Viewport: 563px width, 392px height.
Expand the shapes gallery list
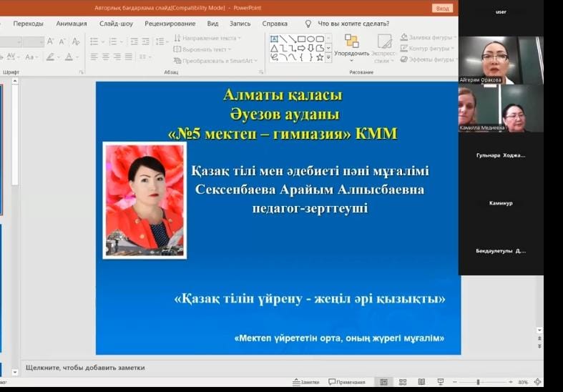point(328,58)
